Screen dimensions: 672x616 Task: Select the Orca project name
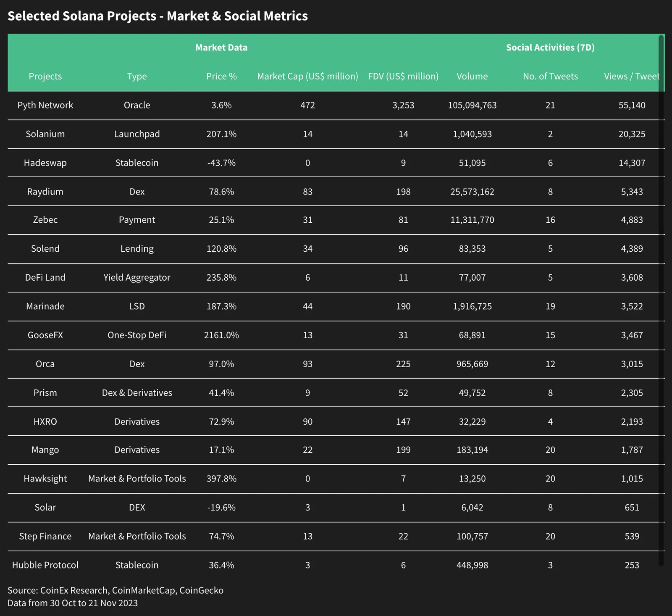[x=45, y=364]
